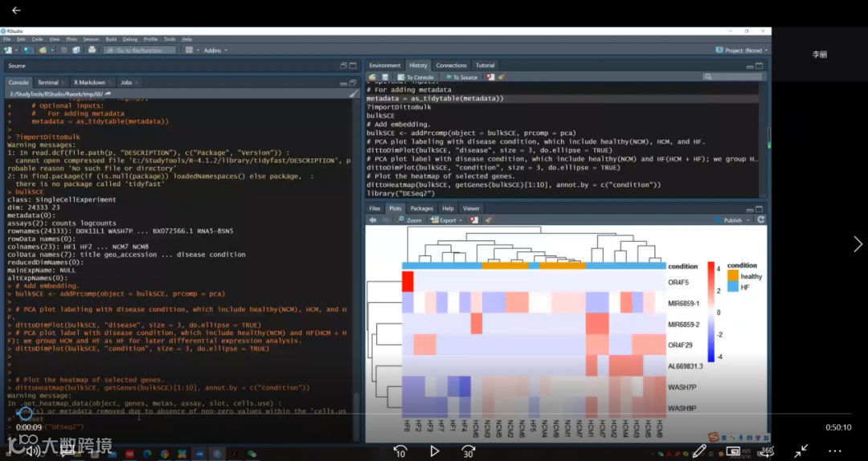This screenshot has width=868, height=461.
Task: Open the Tools menu
Action: tap(170, 39)
